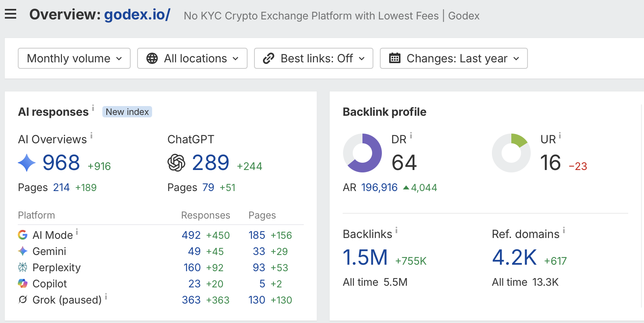Open the AR value 196,916

pos(379,187)
